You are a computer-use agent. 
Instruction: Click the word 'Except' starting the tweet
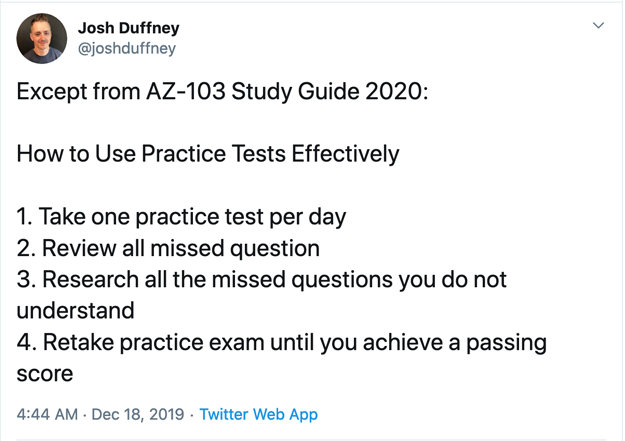52,92
